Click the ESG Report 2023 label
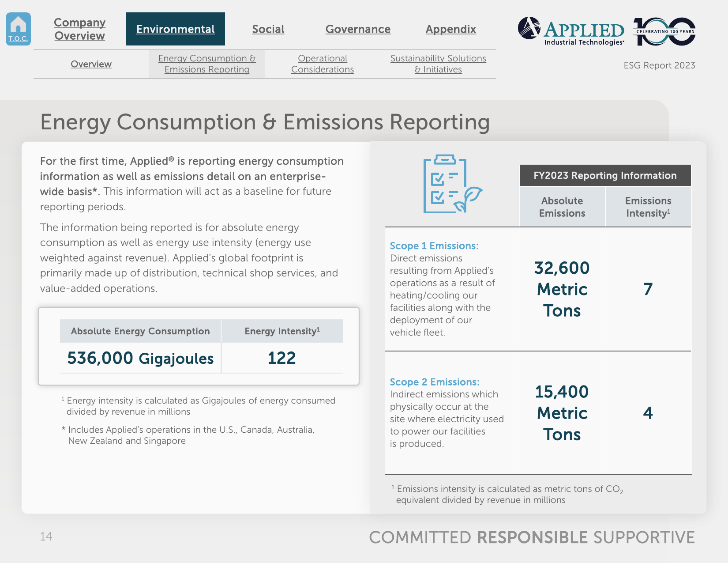The height and width of the screenshot is (563, 728). click(659, 65)
